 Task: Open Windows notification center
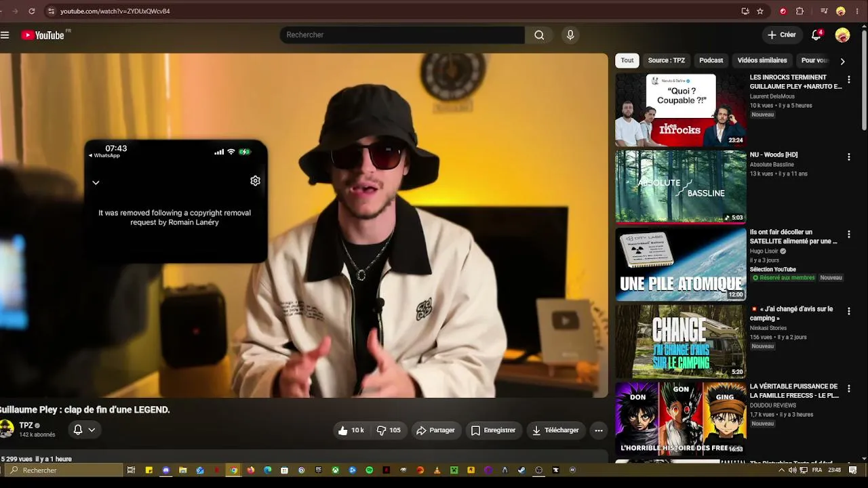[853, 470]
